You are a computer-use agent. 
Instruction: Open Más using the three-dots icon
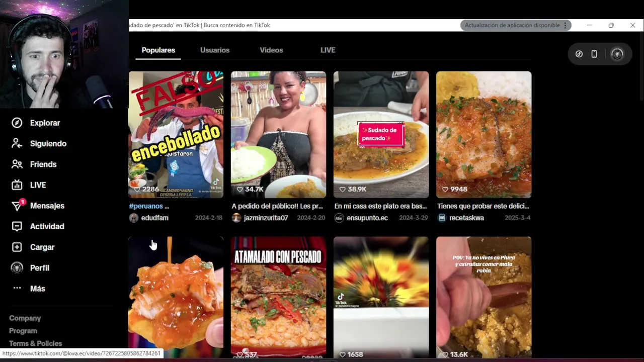[17, 288]
